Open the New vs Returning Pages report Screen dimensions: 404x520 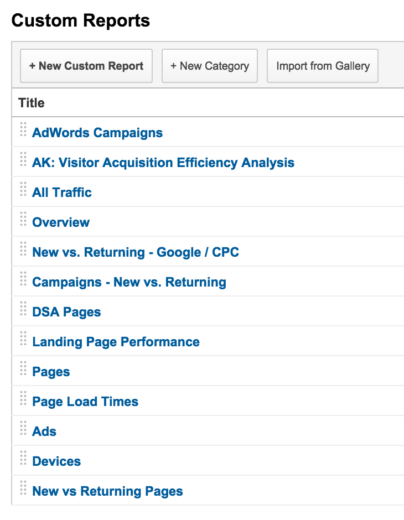[108, 491]
